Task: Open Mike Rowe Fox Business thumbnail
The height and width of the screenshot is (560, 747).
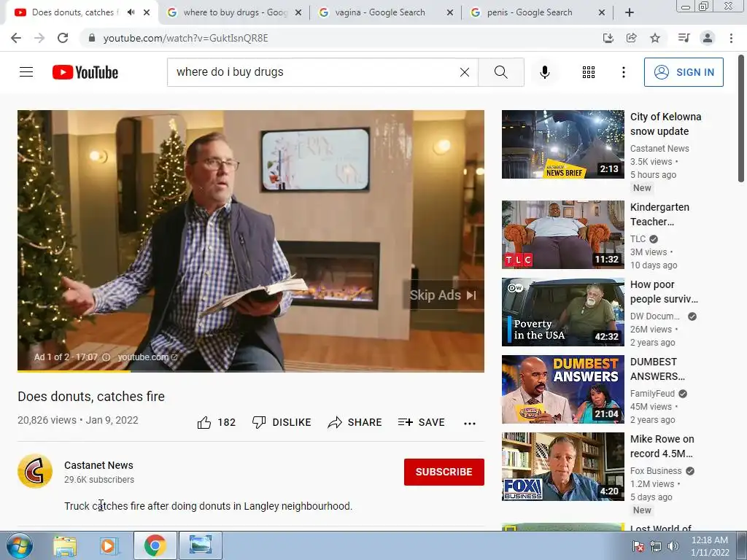Action: [x=562, y=467]
